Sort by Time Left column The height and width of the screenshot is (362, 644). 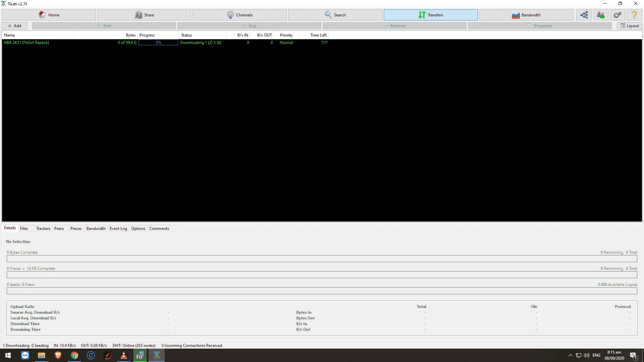click(314, 35)
